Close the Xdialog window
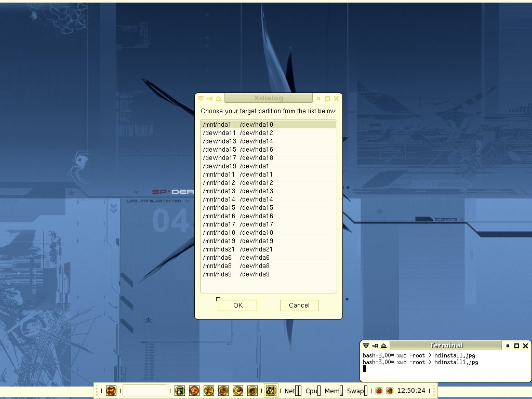 coord(336,98)
